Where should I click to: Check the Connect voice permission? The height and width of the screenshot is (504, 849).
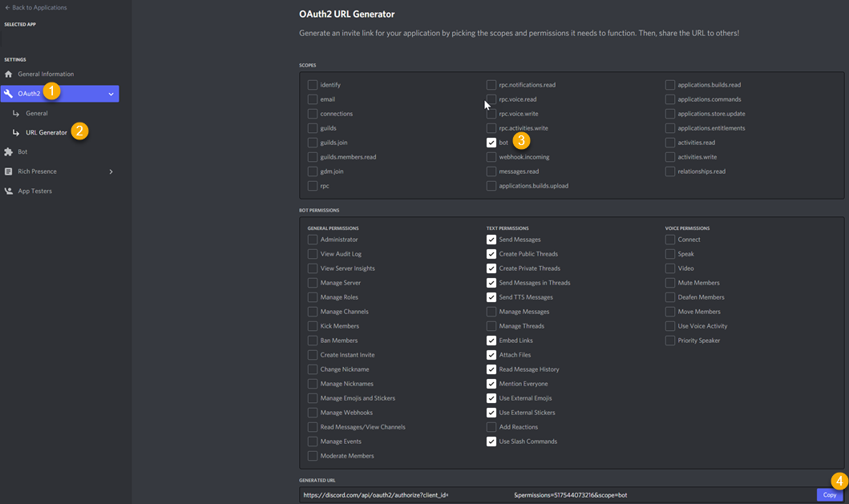(x=669, y=240)
